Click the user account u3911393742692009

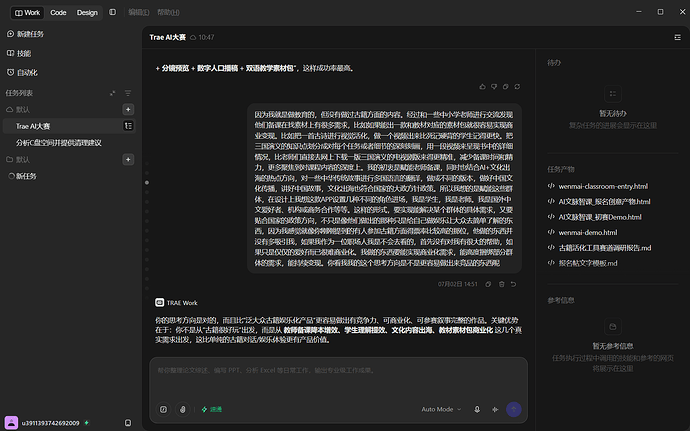(x=50, y=423)
